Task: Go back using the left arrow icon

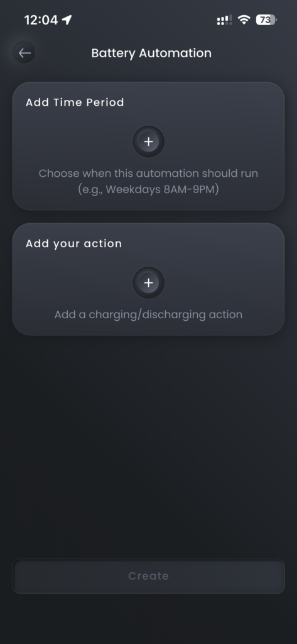Action: [x=24, y=53]
